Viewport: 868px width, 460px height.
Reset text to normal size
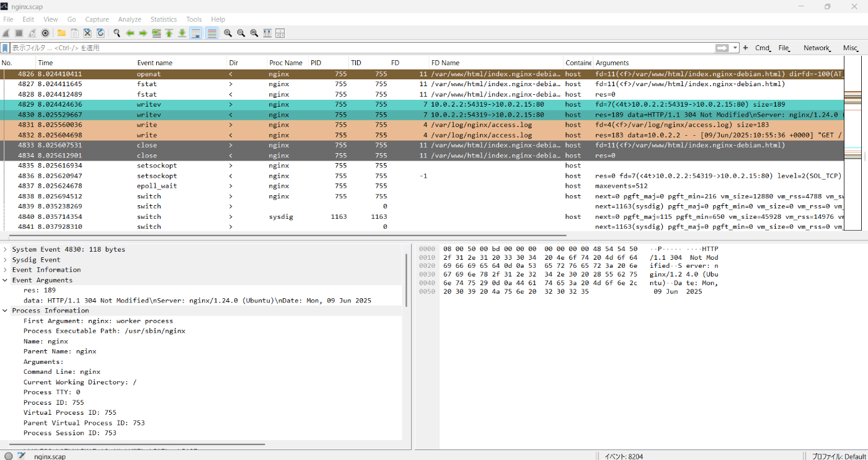pos(254,33)
